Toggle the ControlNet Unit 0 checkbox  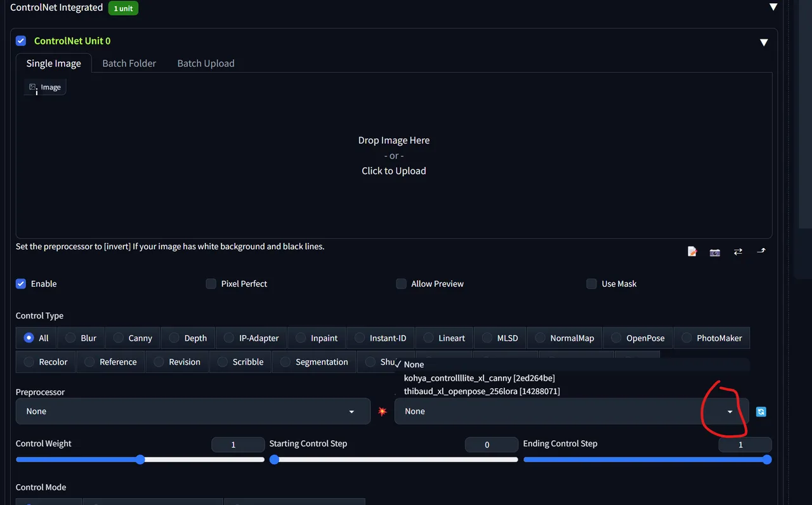point(21,41)
